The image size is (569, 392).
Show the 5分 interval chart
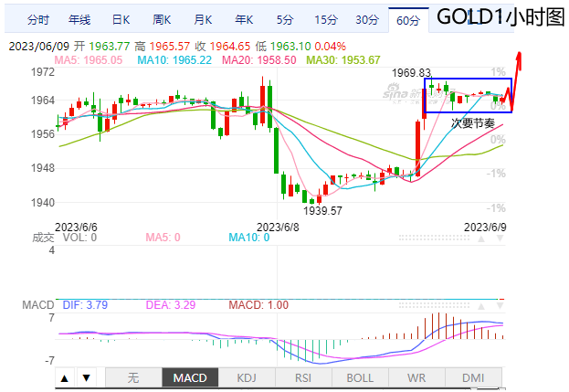pyautogui.click(x=285, y=19)
